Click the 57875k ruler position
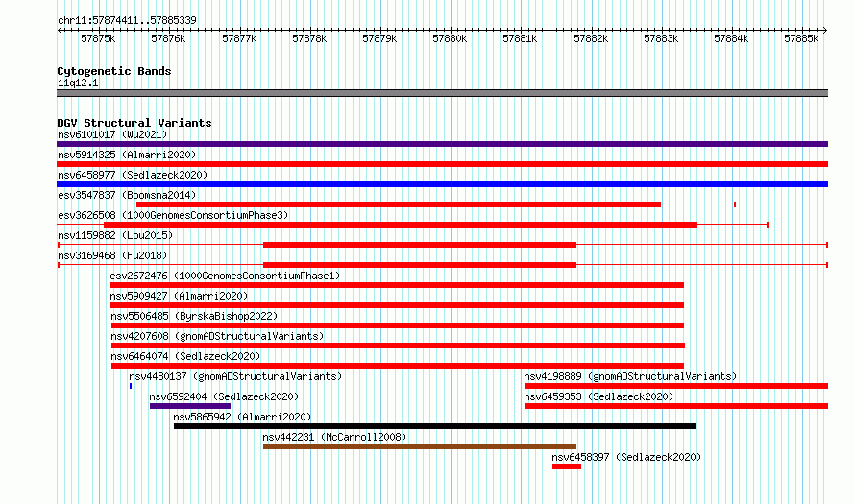This screenshot has width=855, height=504. 98,38
